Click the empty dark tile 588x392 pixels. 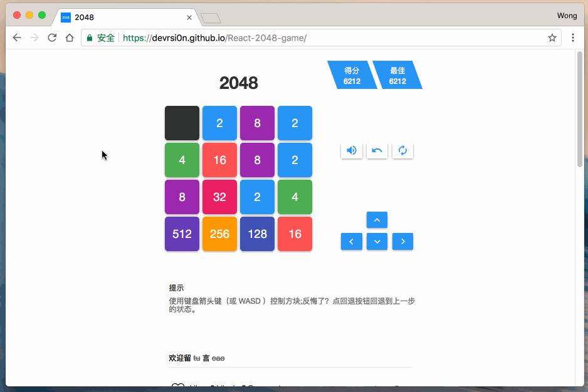[x=182, y=123]
